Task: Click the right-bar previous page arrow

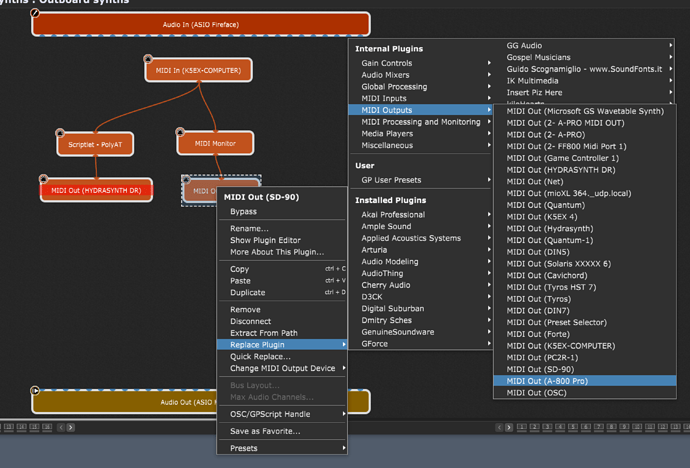Action: click(x=499, y=427)
